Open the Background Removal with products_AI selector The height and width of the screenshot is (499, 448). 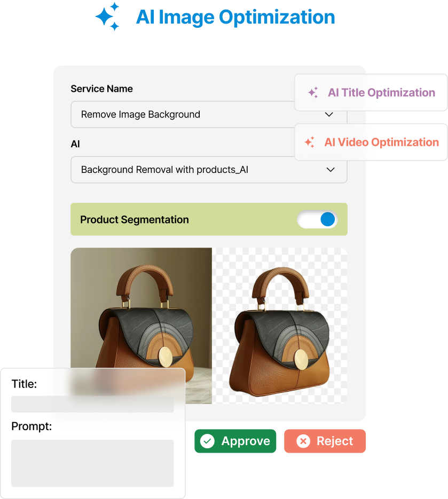pos(209,170)
